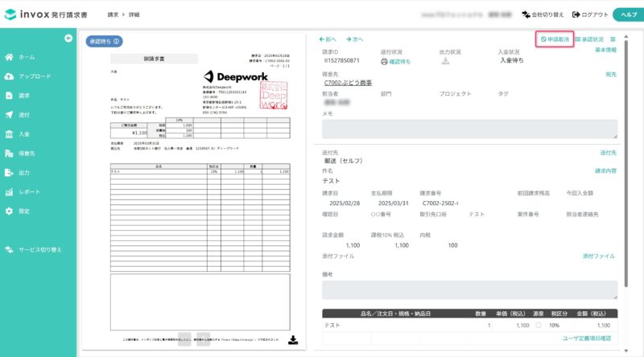Click the 10% tax rate cell in the テスト row
This screenshot has width=644, height=357.
[x=554, y=326]
